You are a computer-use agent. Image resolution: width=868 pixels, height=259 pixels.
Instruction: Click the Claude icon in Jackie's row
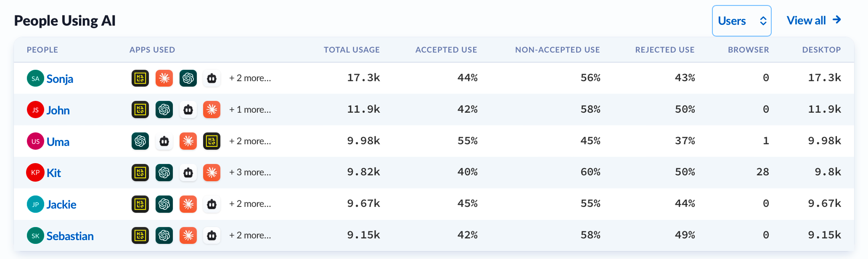click(x=188, y=204)
